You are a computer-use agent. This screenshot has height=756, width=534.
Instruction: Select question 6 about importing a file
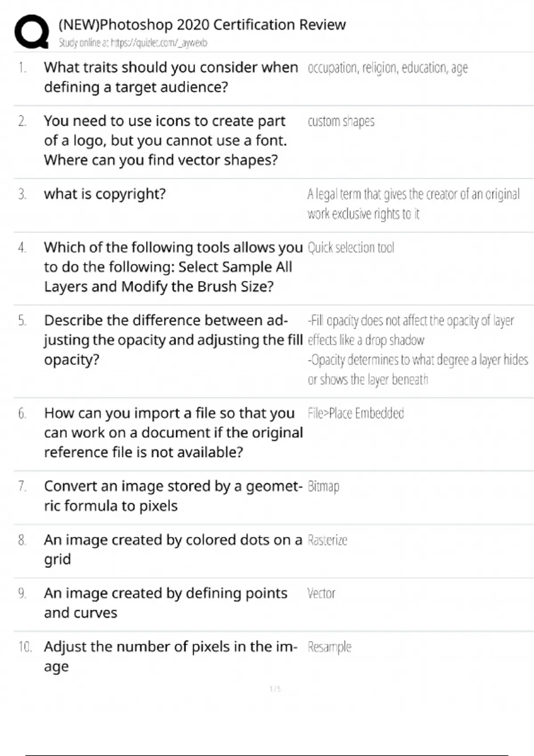(x=173, y=432)
